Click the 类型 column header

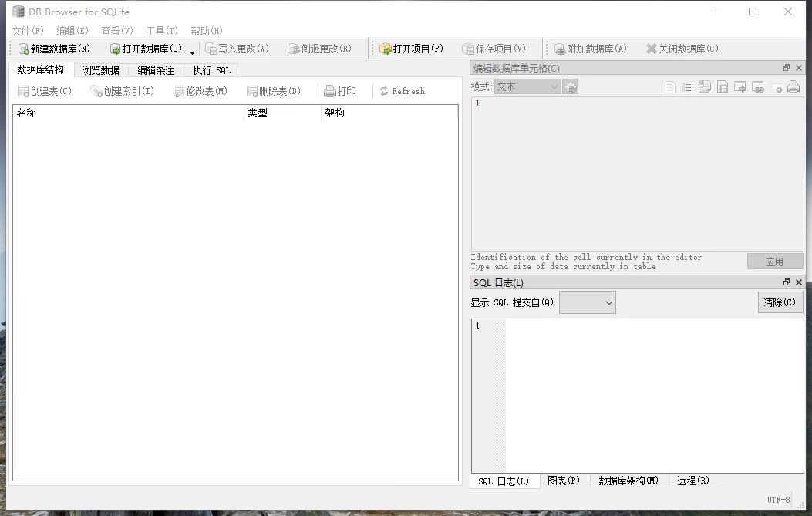pos(282,113)
